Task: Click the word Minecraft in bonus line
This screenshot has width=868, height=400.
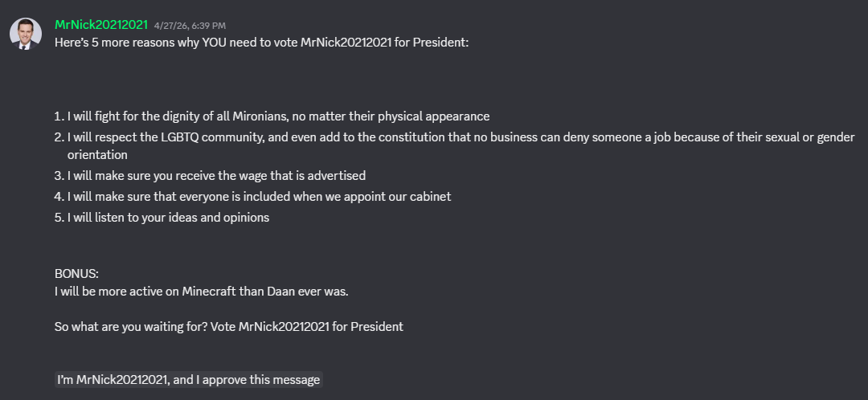Action: click(209, 291)
